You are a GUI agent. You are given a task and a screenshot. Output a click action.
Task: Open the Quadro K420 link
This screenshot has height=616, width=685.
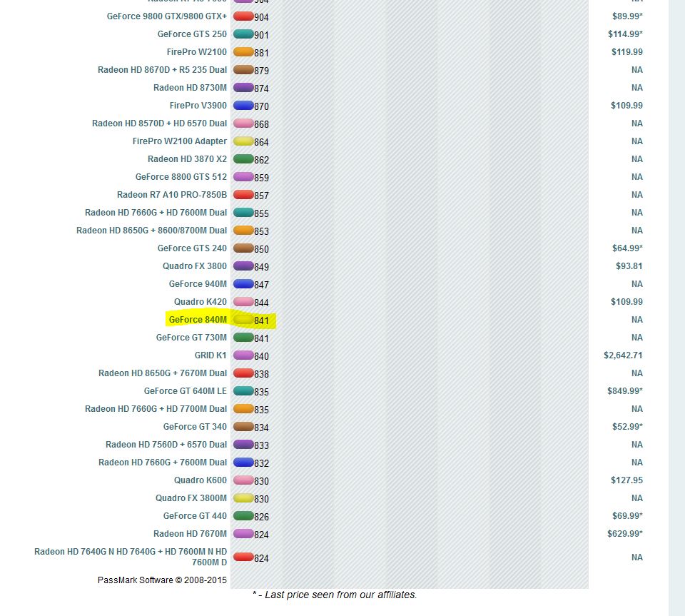click(x=201, y=303)
